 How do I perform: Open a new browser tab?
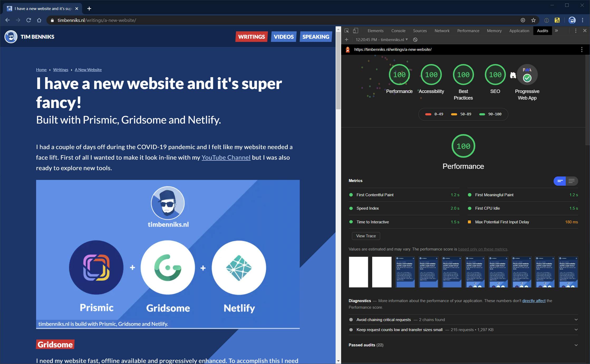point(89,8)
